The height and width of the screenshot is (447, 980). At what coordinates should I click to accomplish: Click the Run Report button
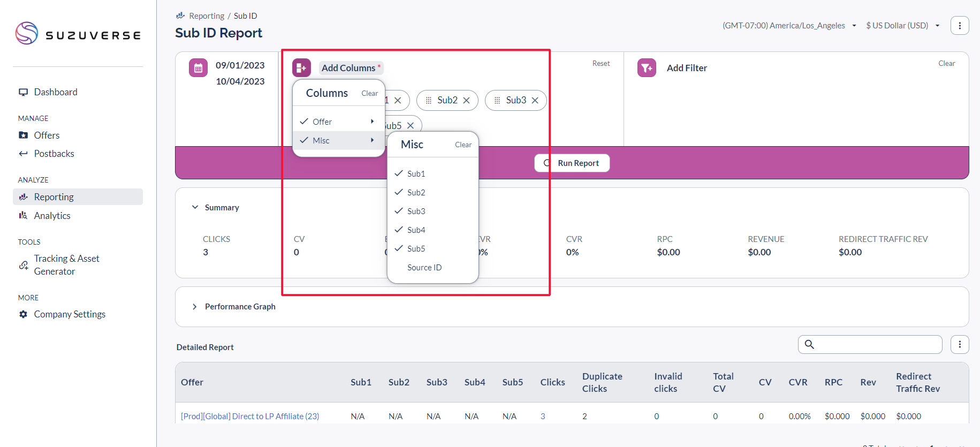(572, 163)
